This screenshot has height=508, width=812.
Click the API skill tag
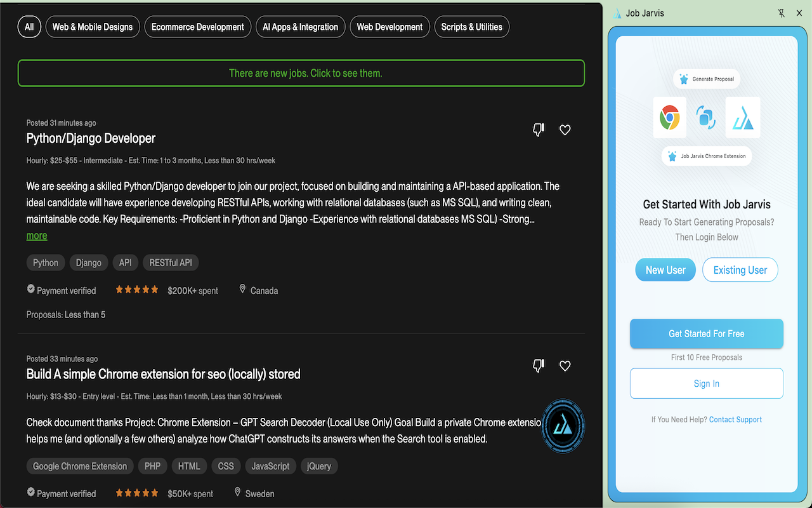126,263
